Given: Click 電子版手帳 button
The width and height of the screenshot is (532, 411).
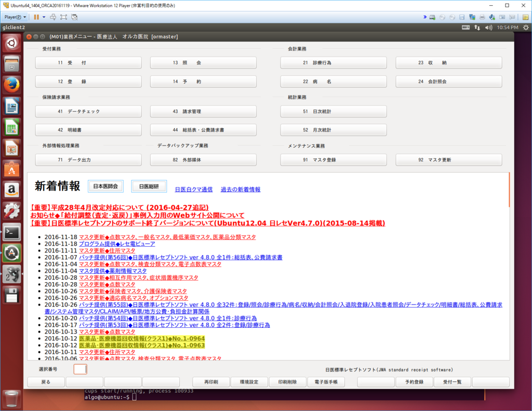Looking at the screenshot, I should pos(326,382).
